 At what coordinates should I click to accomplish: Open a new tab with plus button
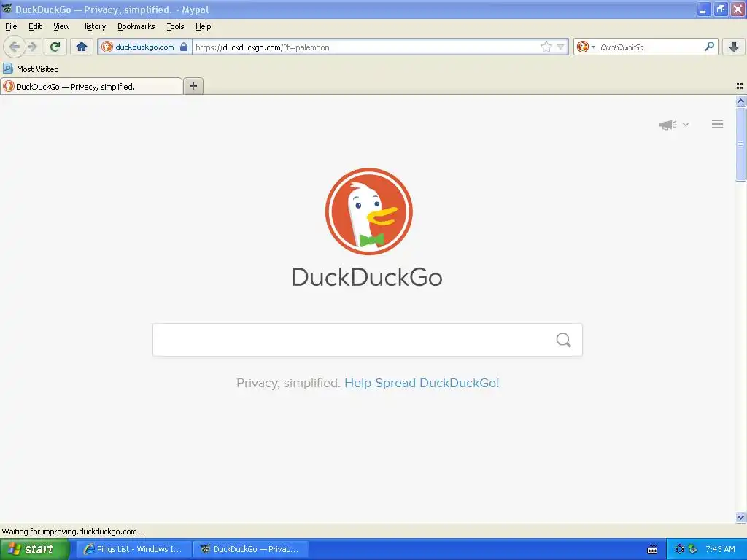193,86
